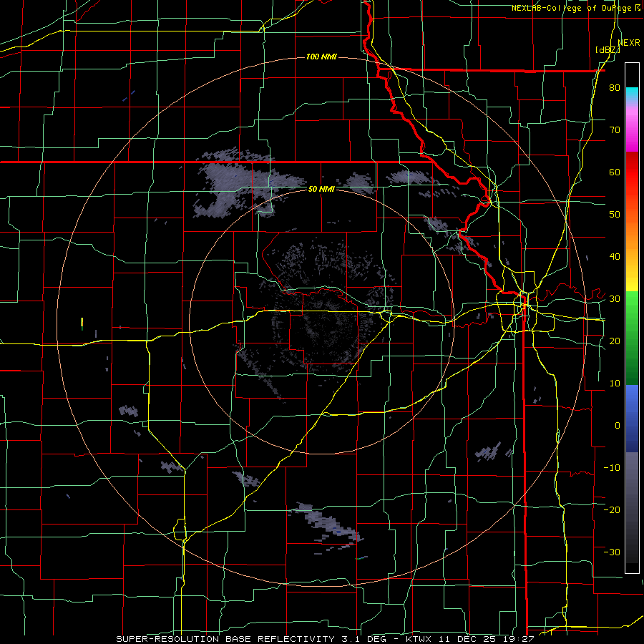This screenshot has height=644, width=644.
Task: Click the 10 value on dBZ scale
Action: click(615, 384)
